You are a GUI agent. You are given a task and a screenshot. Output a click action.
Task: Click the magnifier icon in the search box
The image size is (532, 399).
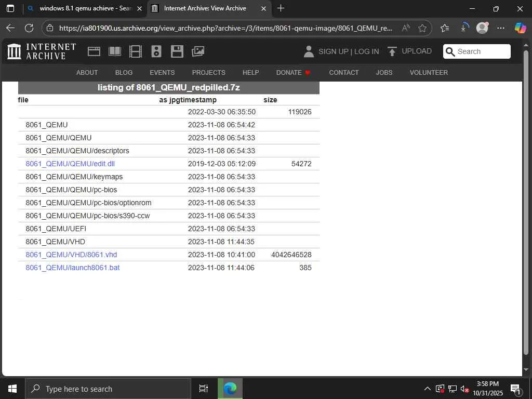coord(450,51)
